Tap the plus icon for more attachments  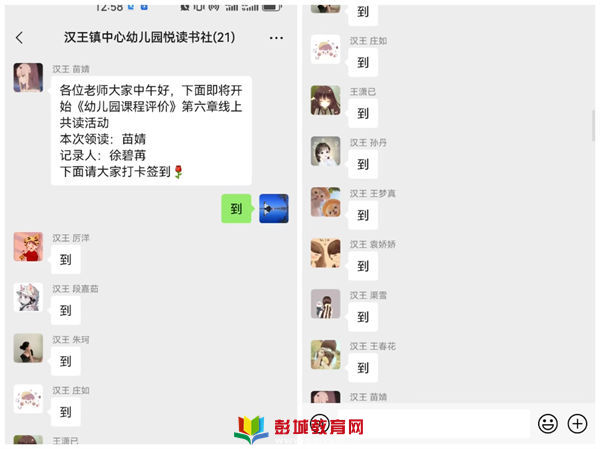tap(577, 424)
